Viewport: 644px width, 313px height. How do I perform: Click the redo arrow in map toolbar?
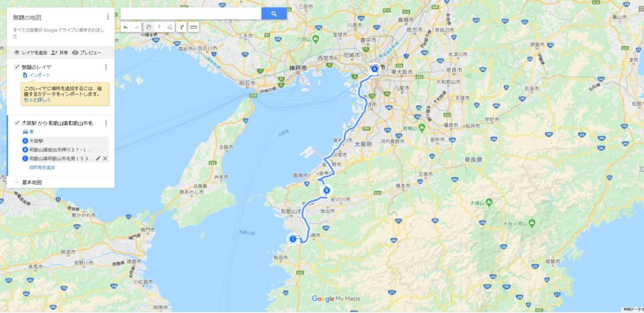tap(136, 27)
